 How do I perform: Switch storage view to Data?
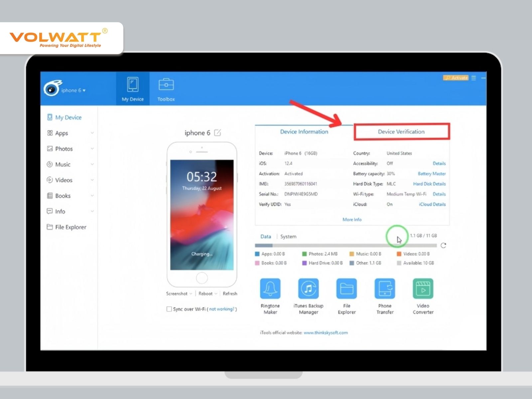[x=266, y=236]
